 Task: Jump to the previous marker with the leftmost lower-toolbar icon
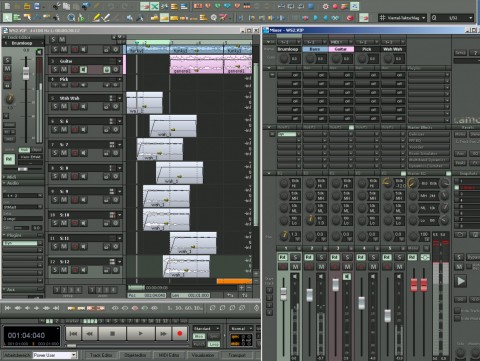coord(8,308)
